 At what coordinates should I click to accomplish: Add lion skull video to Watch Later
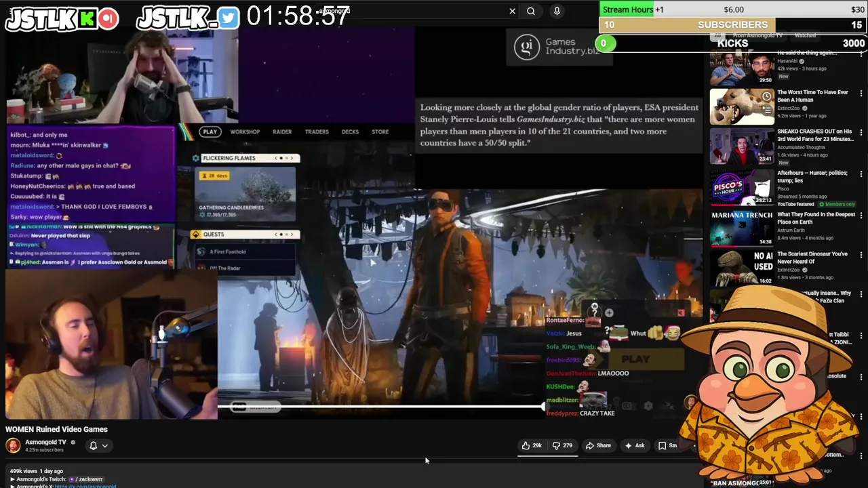tap(766, 97)
